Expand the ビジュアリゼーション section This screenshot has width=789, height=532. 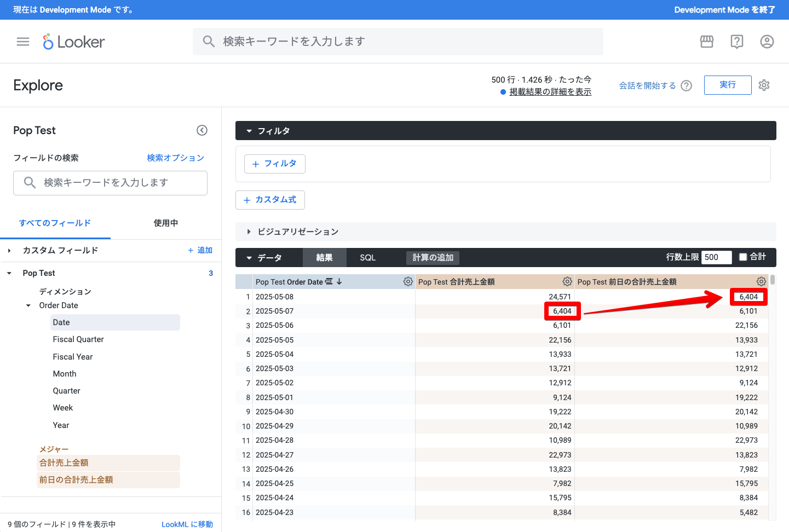click(x=249, y=232)
